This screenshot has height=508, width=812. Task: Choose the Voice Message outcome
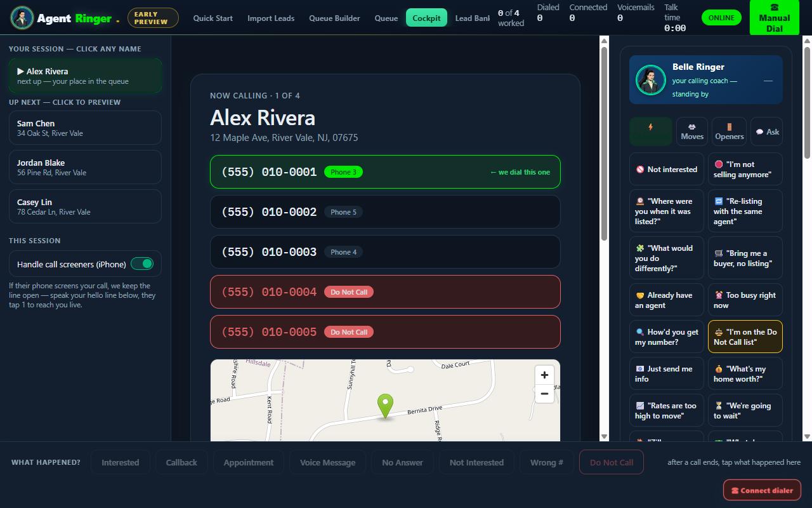(327, 462)
